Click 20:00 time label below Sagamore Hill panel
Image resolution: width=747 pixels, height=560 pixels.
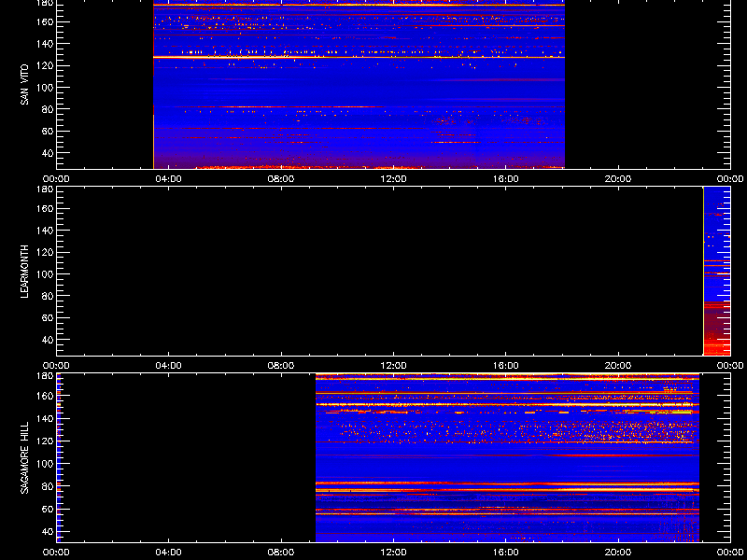click(618, 553)
